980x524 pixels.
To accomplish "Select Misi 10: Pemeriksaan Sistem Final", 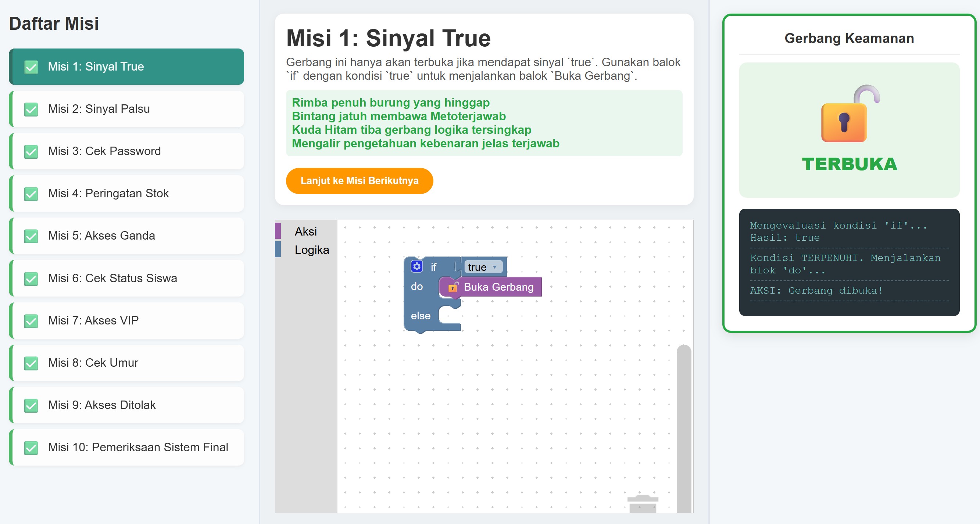I will coord(138,447).
